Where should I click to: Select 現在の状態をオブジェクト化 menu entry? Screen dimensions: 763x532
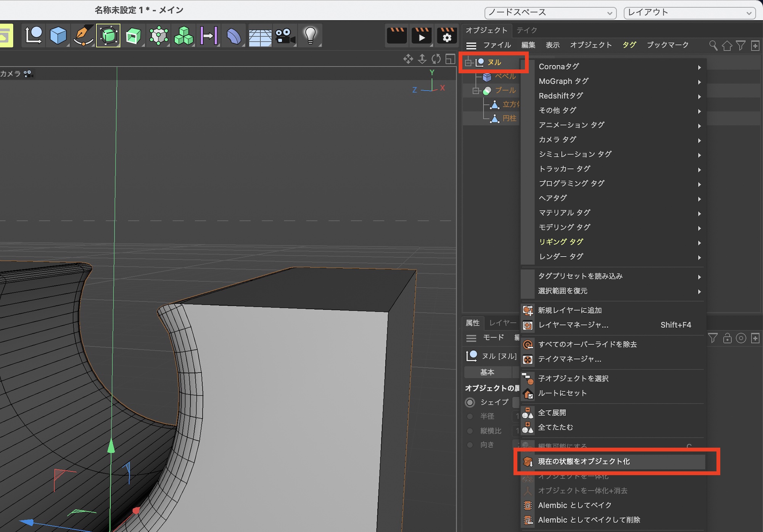click(584, 461)
